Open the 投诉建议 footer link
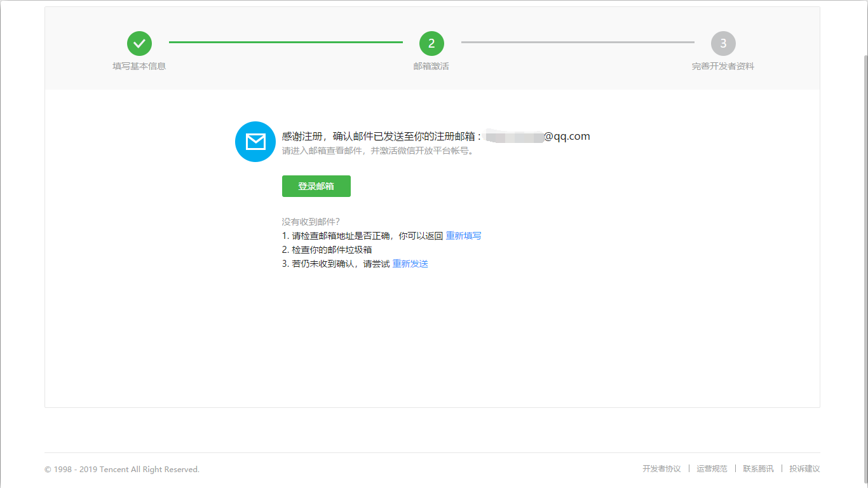The height and width of the screenshot is (488, 868). pyautogui.click(x=804, y=468)
